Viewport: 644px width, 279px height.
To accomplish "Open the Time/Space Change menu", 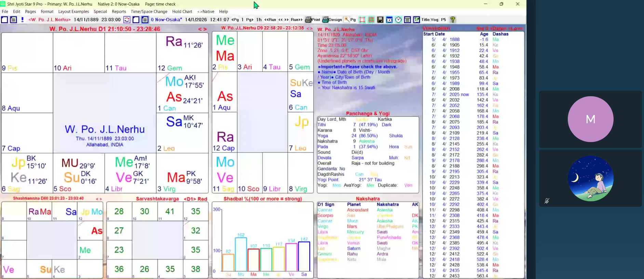I will (149, 12).
